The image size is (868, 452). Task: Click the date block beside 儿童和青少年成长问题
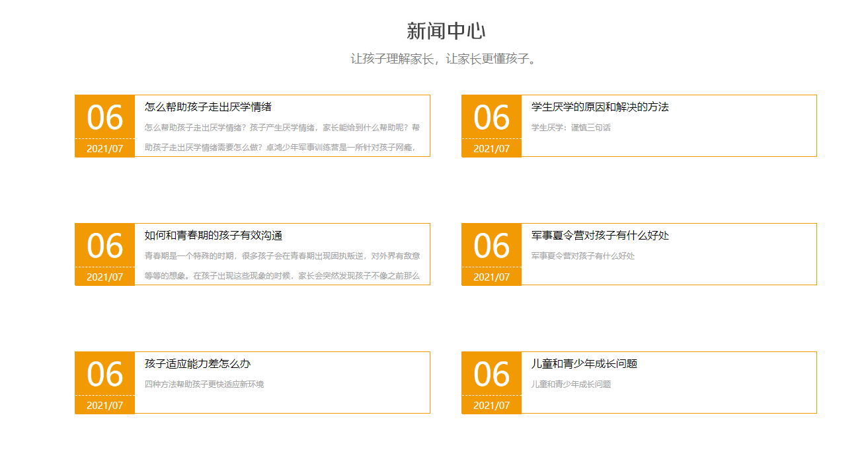click(x=491, y=382)
